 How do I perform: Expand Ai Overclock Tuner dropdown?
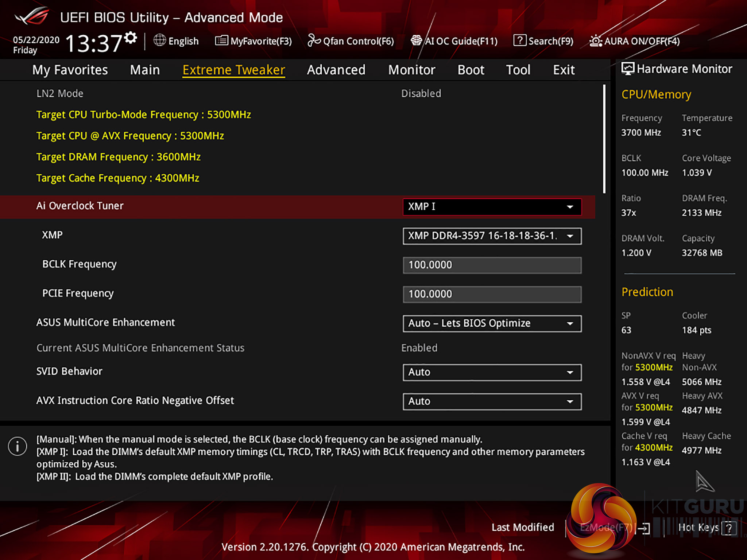coord(492,207)
